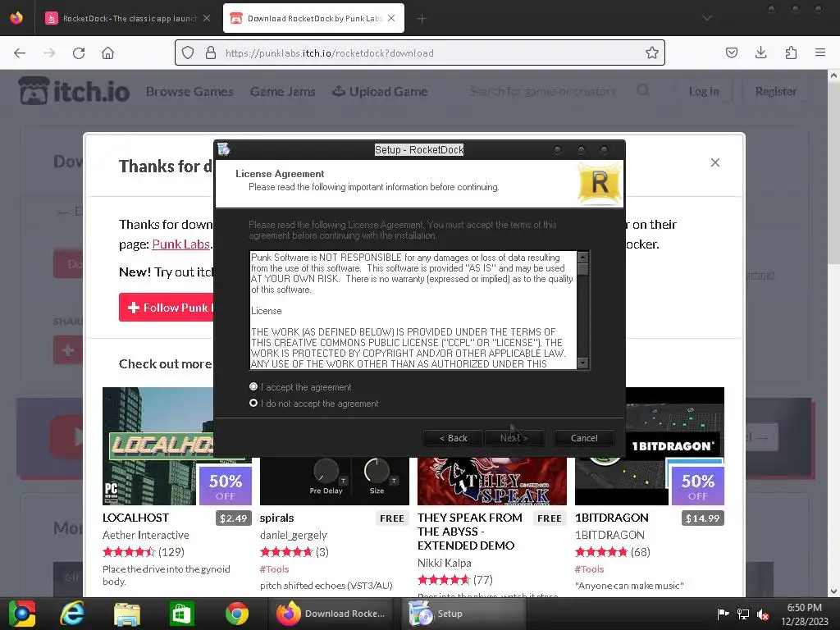The width and height of the screenshot is (840, 630).
Task: Click the #Tools tag under spirals
Action: pyautogui.click(x=274, y=569)
